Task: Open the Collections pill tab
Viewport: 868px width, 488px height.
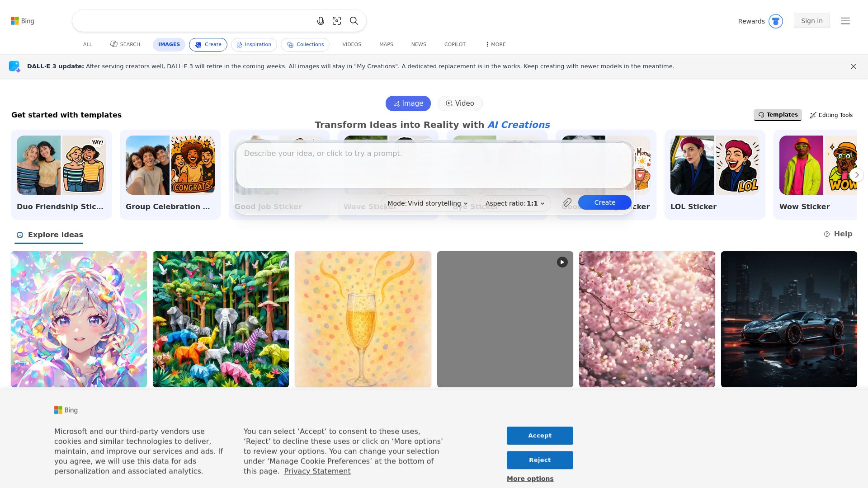Action: tap(305, 44)
